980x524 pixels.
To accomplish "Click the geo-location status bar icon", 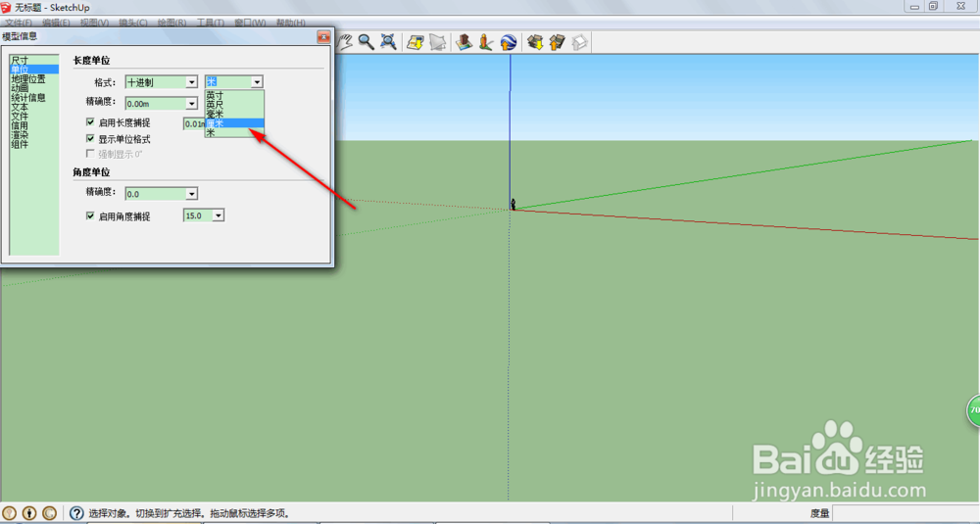I will coord(10,513).
